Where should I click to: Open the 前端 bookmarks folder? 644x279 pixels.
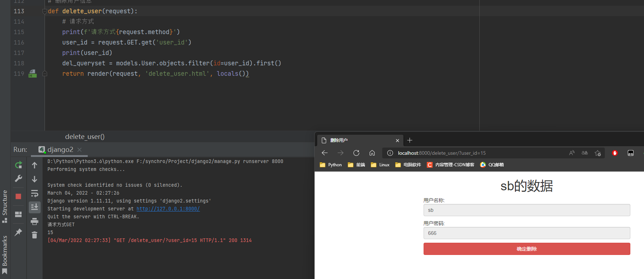[x=356, y=165]
